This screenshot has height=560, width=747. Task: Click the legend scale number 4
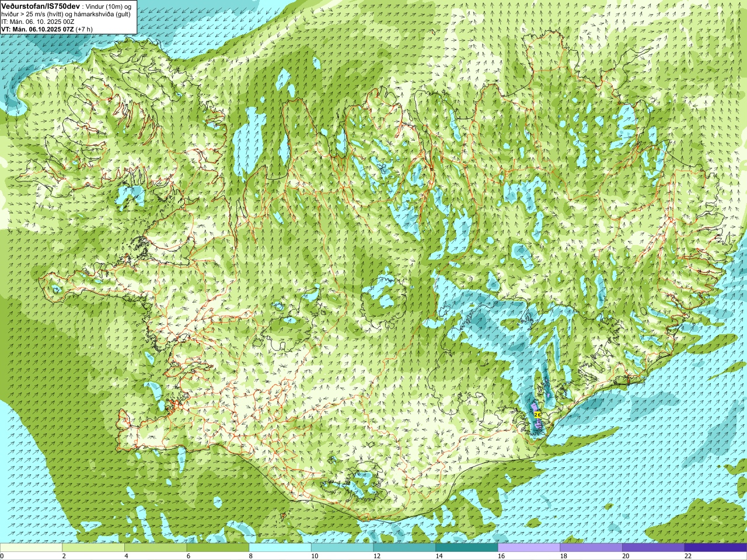click(126, 556)
